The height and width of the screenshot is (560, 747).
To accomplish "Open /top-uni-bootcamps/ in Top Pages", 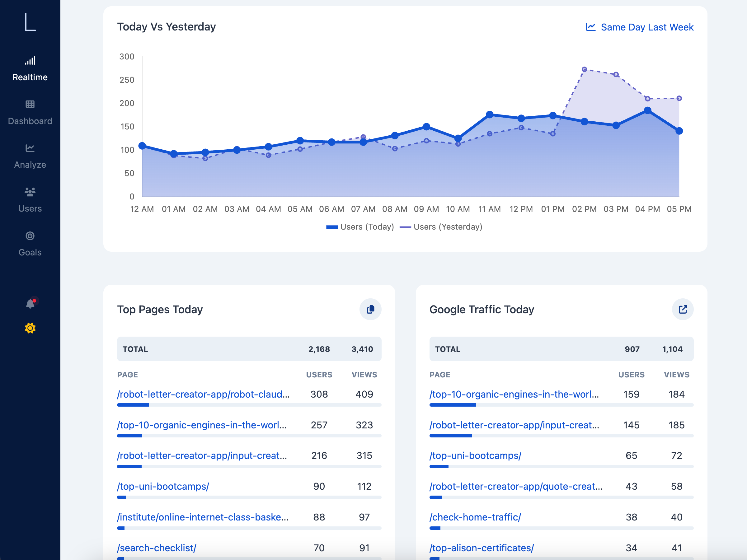I will tap(163, 486).
